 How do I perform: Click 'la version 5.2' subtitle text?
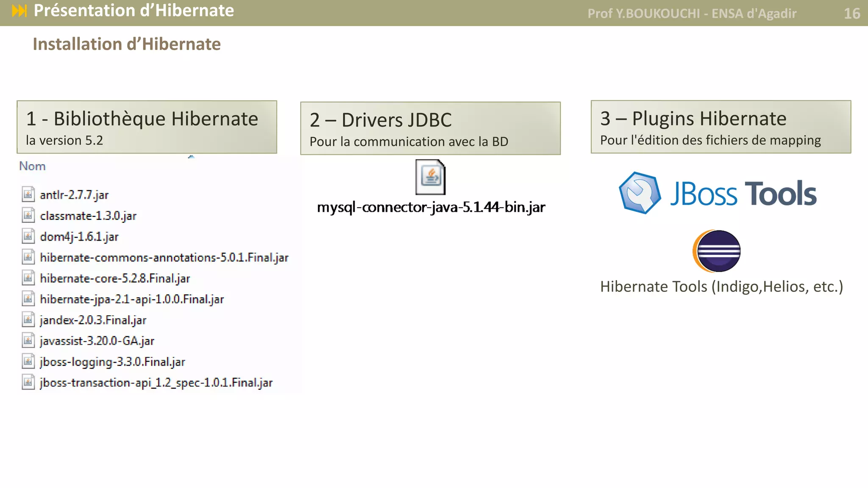click(x=64, y=140)
